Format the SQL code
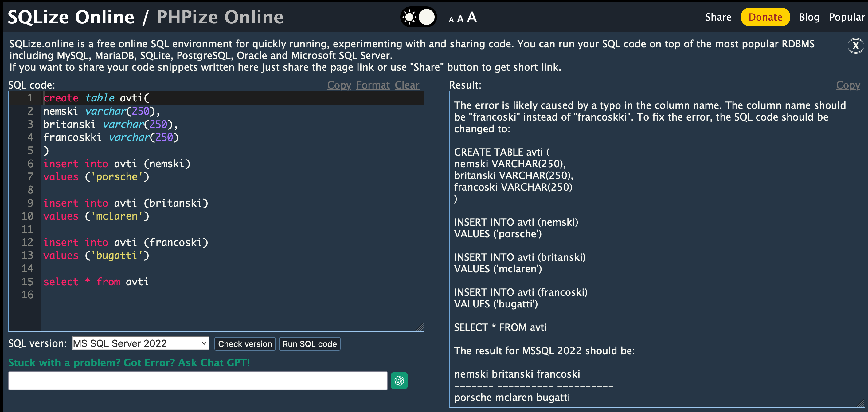Image resolution: width=868 pixels, height=412 pixels. (373, 85)
